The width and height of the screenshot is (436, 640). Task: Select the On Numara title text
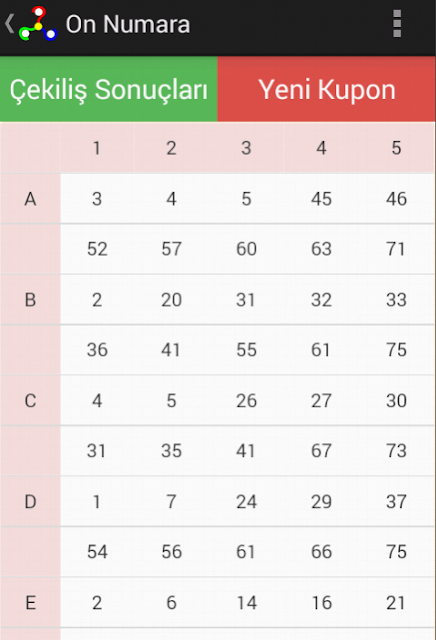click(x=128, y=24)
